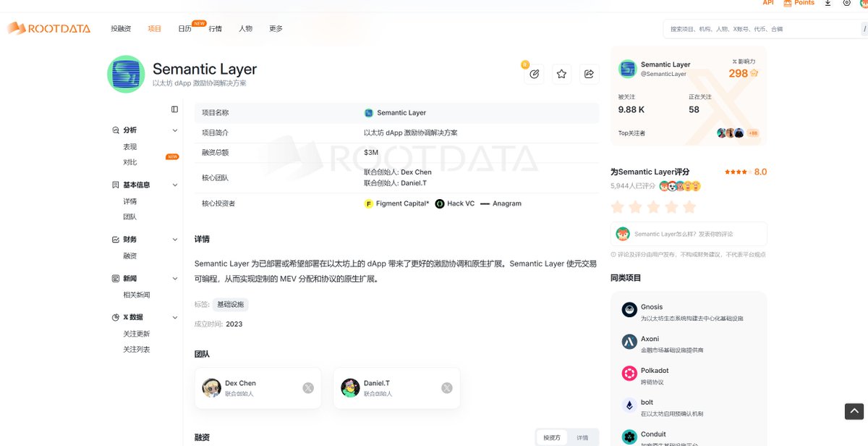Click Dex Chen's avatar
This screenshot has width=868, height=446.
[212, 388]
